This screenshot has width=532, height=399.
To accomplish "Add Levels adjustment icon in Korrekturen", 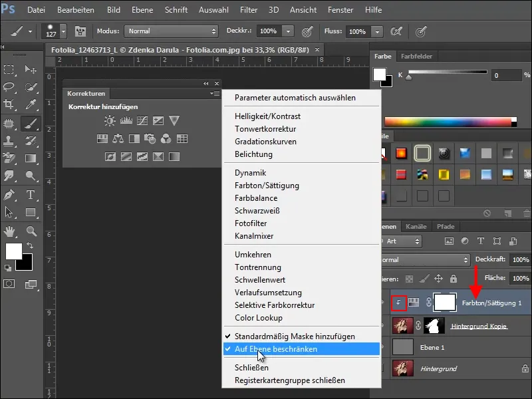I will pos(126,120).
